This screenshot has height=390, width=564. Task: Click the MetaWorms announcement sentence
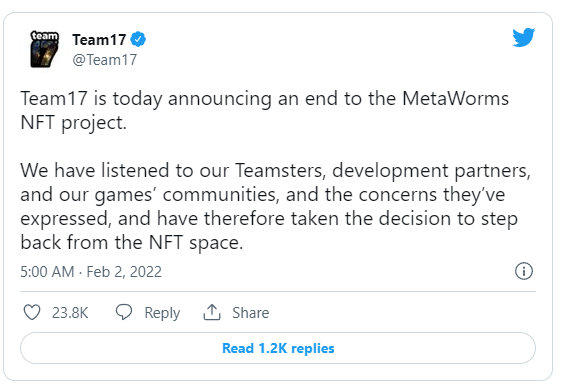(264, 110)
